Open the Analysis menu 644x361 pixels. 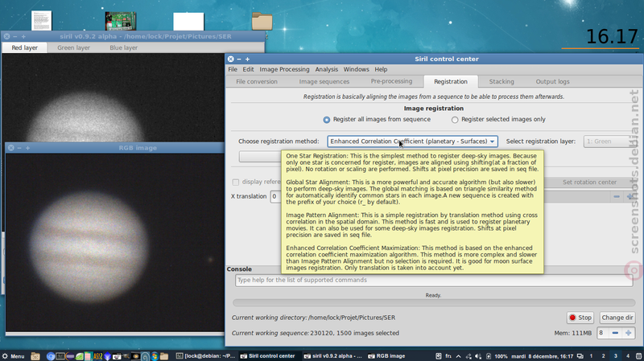(327, 69)
